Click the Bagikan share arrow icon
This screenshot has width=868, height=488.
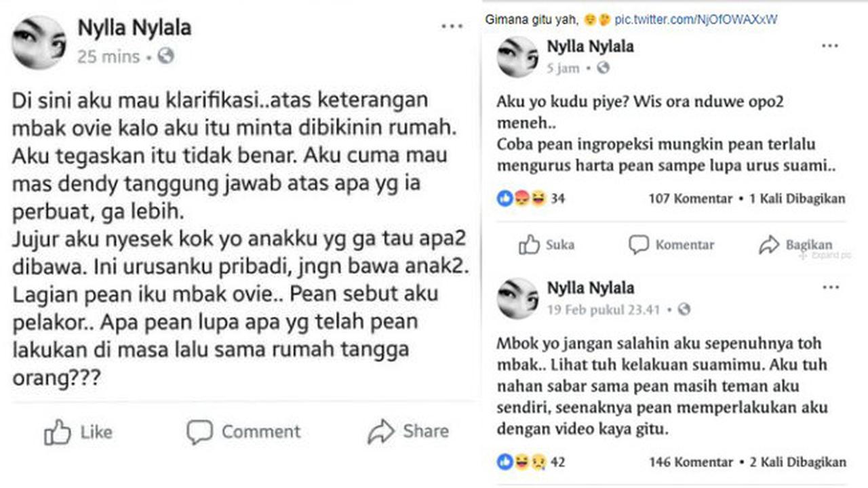tap(768, 245)
